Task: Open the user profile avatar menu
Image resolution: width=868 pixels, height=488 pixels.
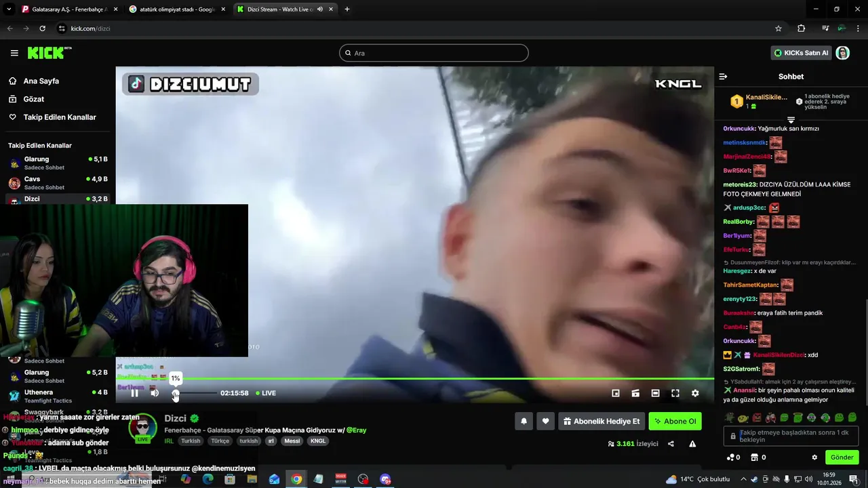Action: (843, 53)
